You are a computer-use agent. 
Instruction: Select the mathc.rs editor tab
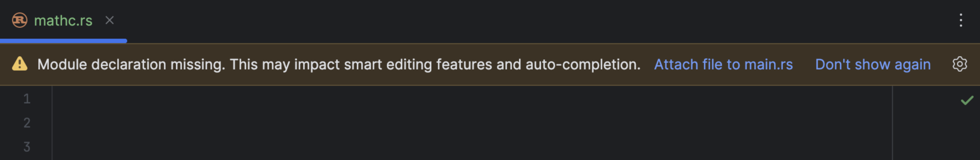pos(63,21)
